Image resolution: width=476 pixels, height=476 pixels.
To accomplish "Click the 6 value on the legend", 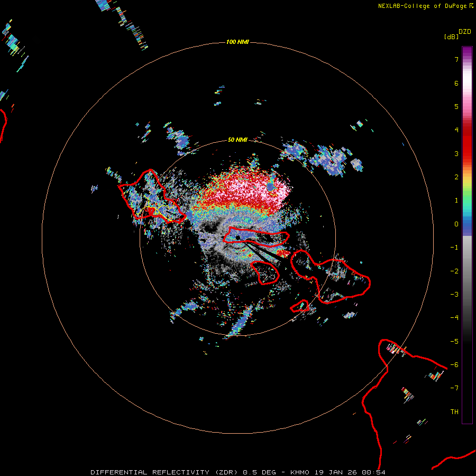I will (456, 83).
